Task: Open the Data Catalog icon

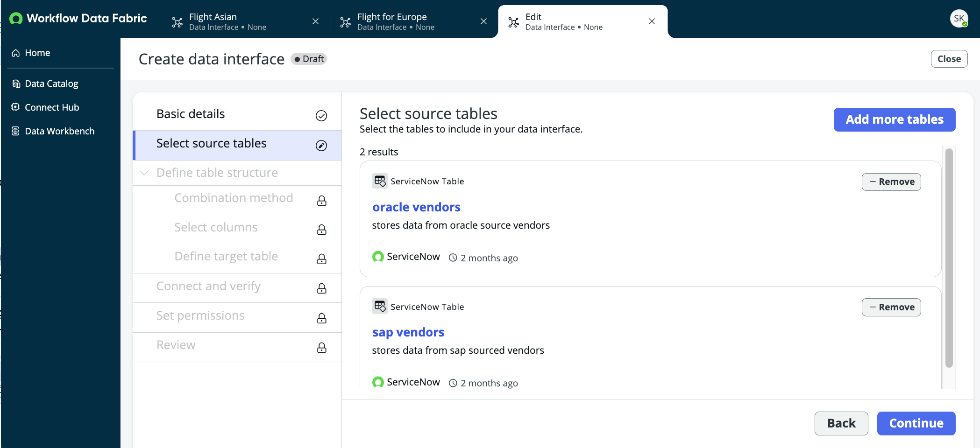Action: coord(16,84)
